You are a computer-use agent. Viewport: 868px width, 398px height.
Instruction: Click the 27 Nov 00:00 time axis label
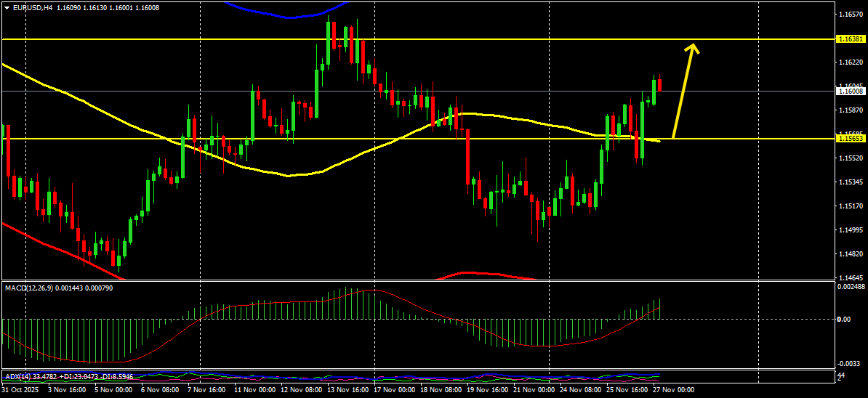(x=674, y=390)
